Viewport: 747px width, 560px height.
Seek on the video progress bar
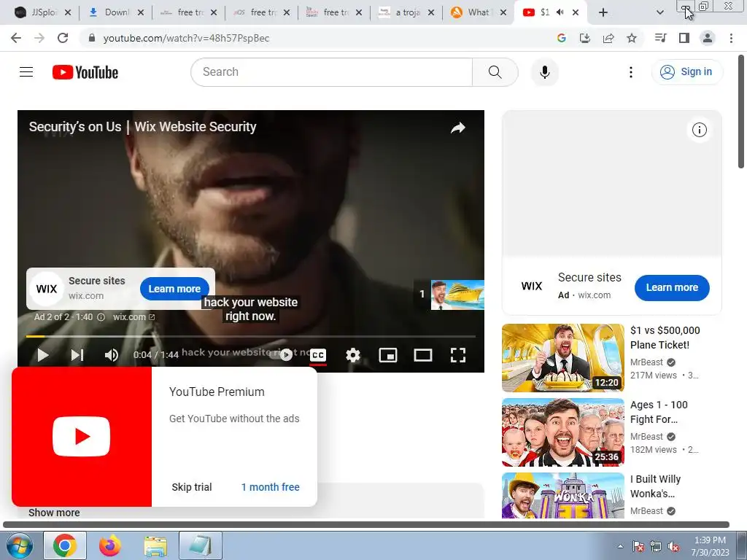coord(251,336)
